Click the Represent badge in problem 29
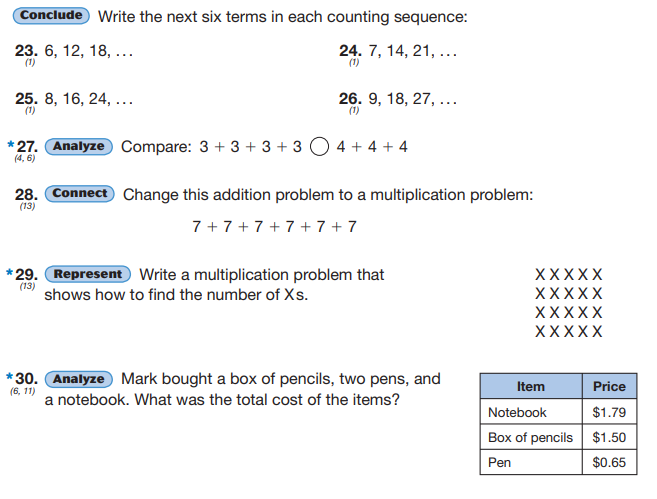This screenshot has height=499, width=657. point(88,274)
